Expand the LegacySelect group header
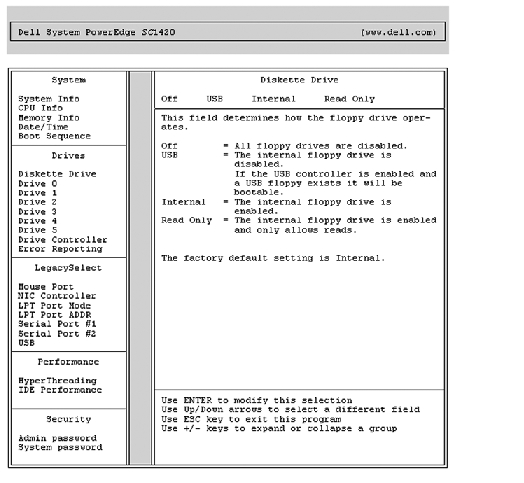Image resolution: width=524 pixels, height=483 pixels. (x=68, y=268)
